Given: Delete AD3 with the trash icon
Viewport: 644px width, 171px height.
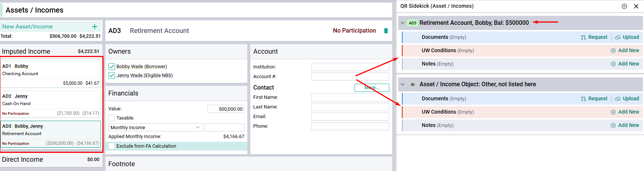Looking at the screenshot, I should pyautogui.click(x=386, y=31).
